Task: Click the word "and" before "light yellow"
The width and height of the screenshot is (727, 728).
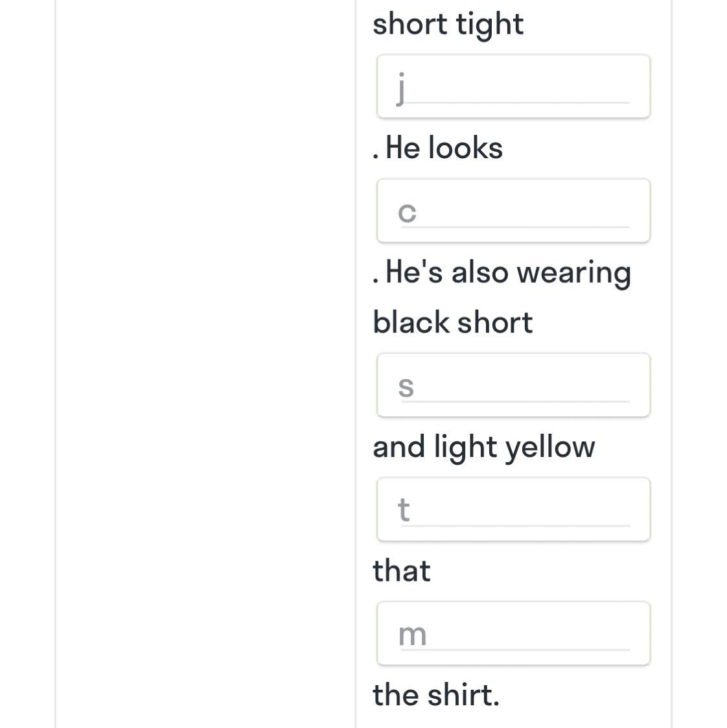Action: point(399,447)
